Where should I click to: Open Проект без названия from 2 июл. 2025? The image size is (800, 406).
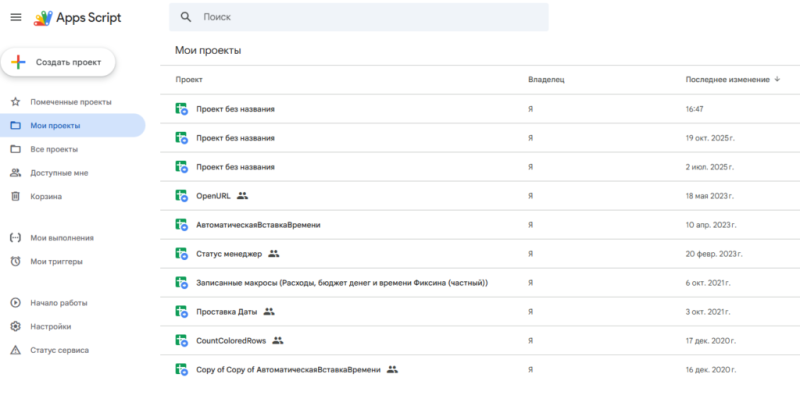coord(235,167)
